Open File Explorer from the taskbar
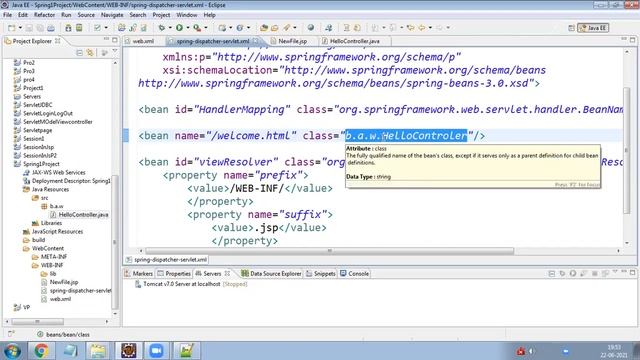 (98, 351)
